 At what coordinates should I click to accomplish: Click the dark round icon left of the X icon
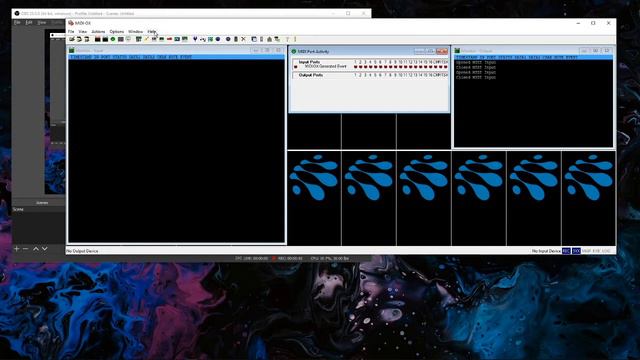pyautogui.click(x=228, y=39)
